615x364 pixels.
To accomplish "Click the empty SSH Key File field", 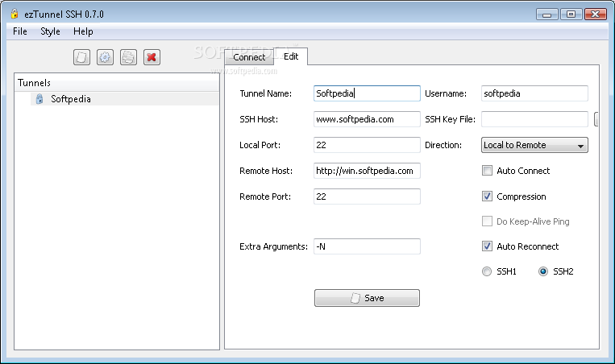I will (x=534, y=119).
